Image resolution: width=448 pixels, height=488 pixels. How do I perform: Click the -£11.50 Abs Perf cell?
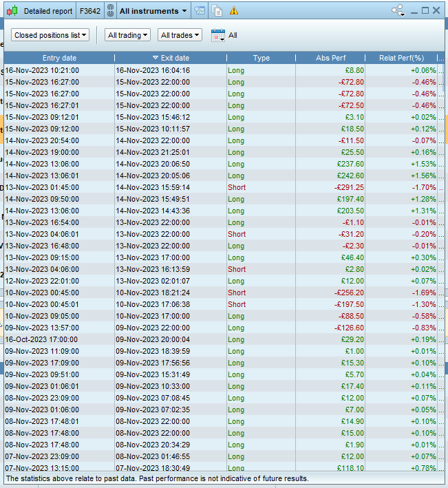[351, 140]
